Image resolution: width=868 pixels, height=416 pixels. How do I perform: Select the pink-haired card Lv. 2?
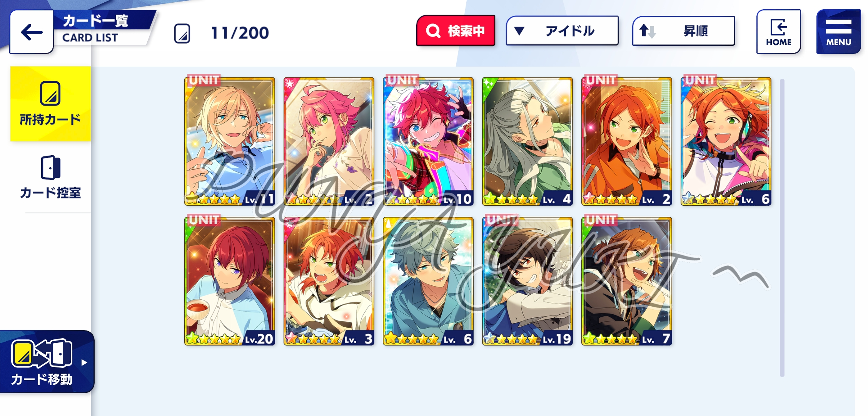pos(329,141)
